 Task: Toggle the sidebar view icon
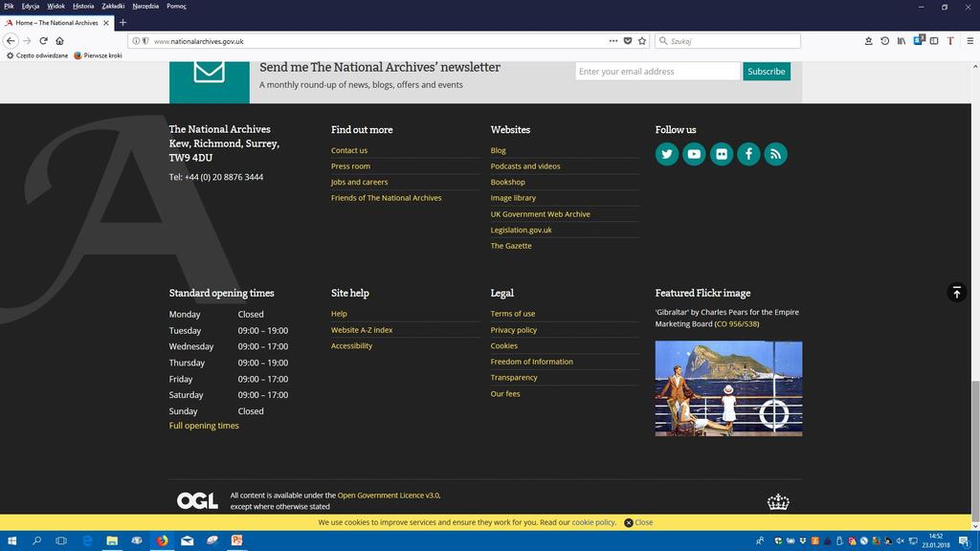tap(934, 40)
